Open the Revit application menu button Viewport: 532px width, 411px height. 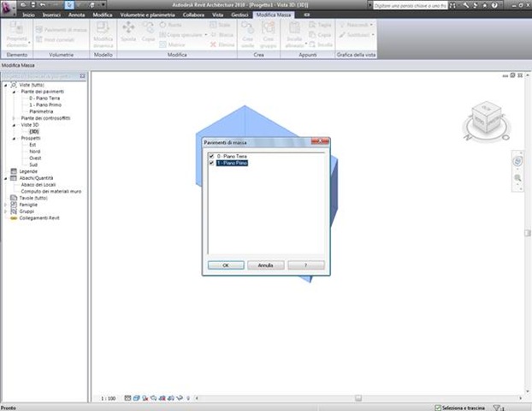point(9,9)
